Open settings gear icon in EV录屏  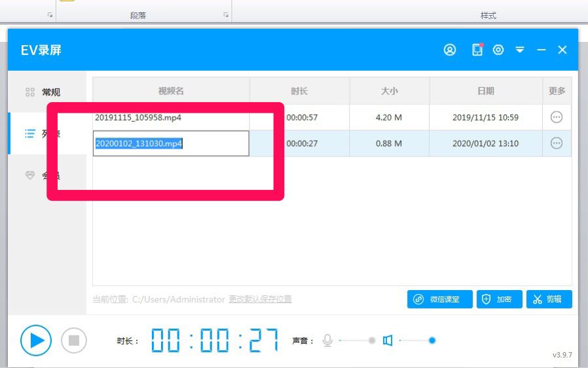point(498,50)
